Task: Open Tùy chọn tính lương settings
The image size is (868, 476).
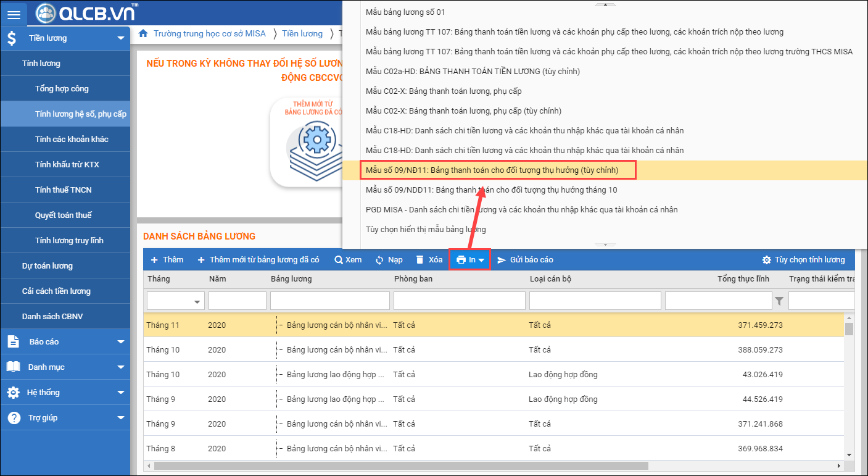Action: (x=803, y=260)
